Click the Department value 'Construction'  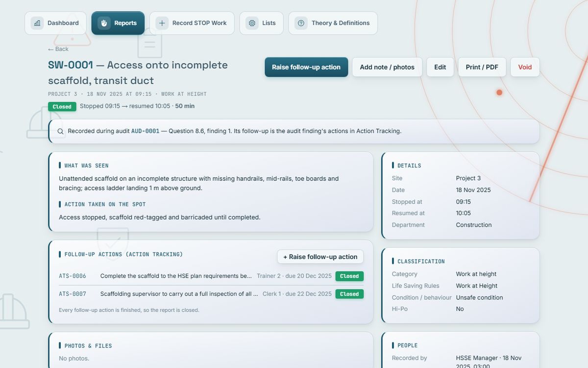(x=474, y=225)
